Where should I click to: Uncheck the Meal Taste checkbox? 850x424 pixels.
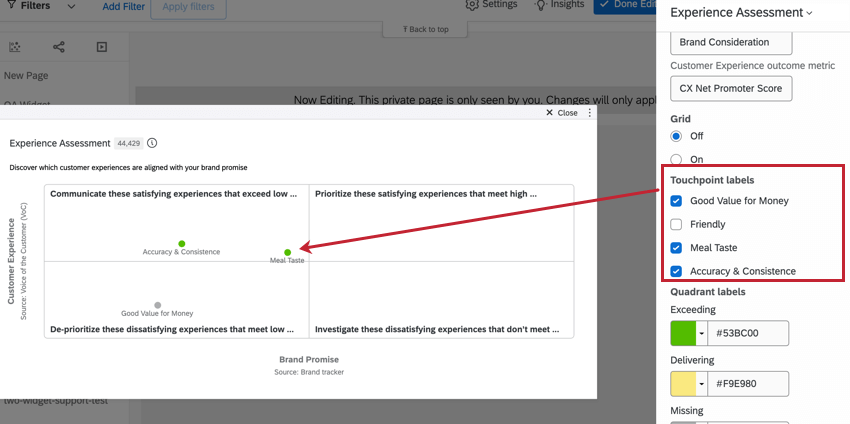click(x=676, y=248)
